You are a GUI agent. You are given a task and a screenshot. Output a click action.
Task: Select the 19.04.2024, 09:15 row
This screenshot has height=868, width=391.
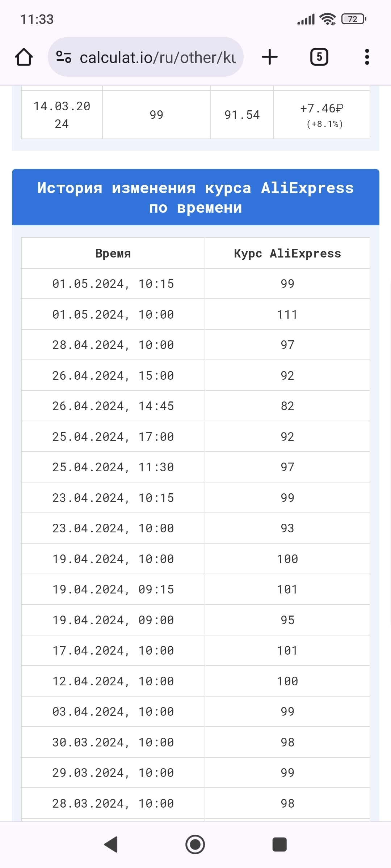click(x=113, y=590)
